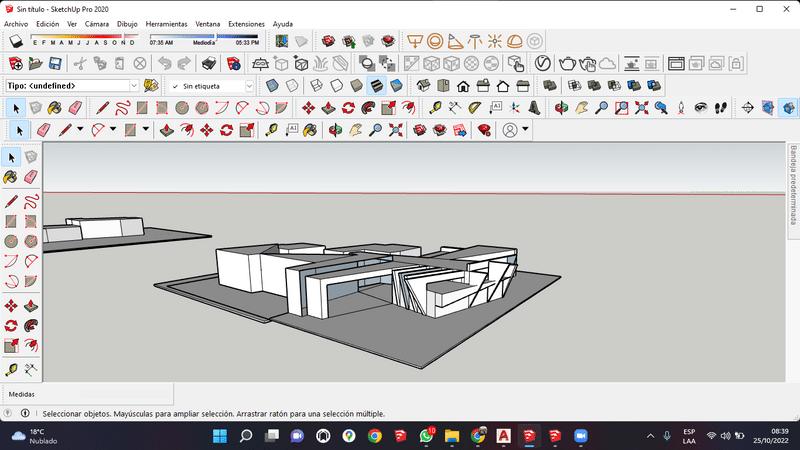Toggle X-Ray face style

click(272, 86)
